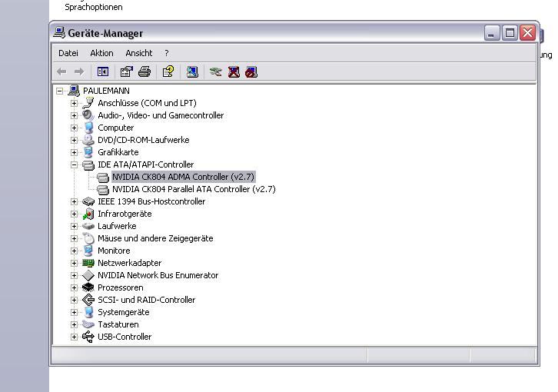Viewport: 558px width, 392px height.
Task: Minimize the Geräte-Manager window
Action: click(x=492, y=33)
